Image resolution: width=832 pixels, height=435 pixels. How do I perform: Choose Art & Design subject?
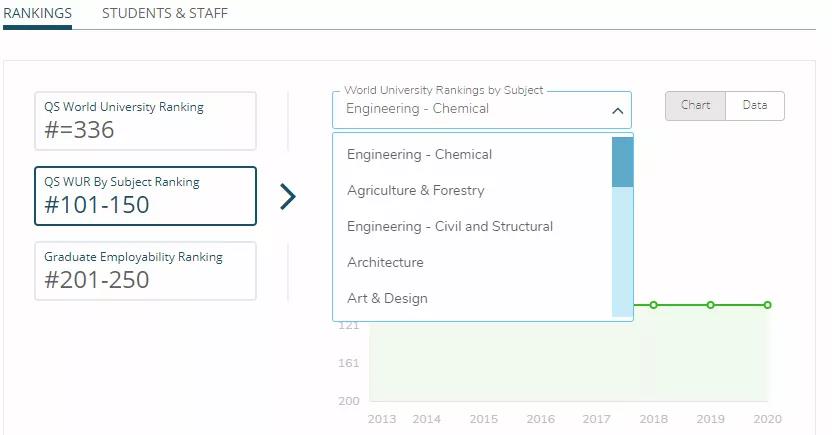click(472, 299)
